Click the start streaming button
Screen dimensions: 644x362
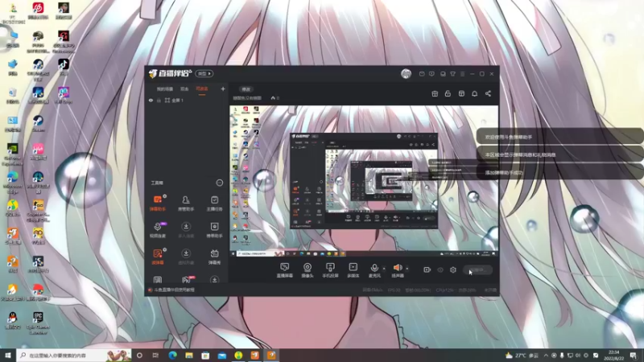coord(477,269)
